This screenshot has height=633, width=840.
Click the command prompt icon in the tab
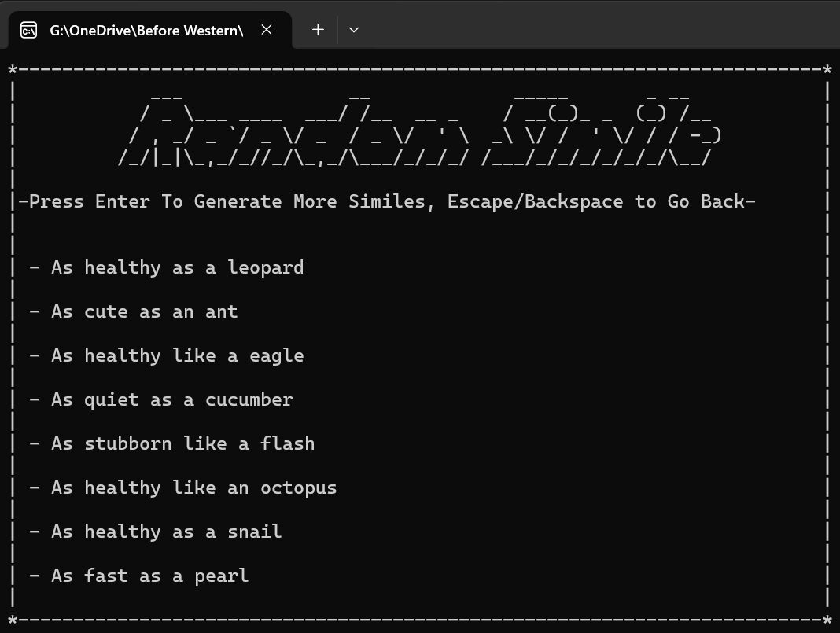[x=29, y=31]
